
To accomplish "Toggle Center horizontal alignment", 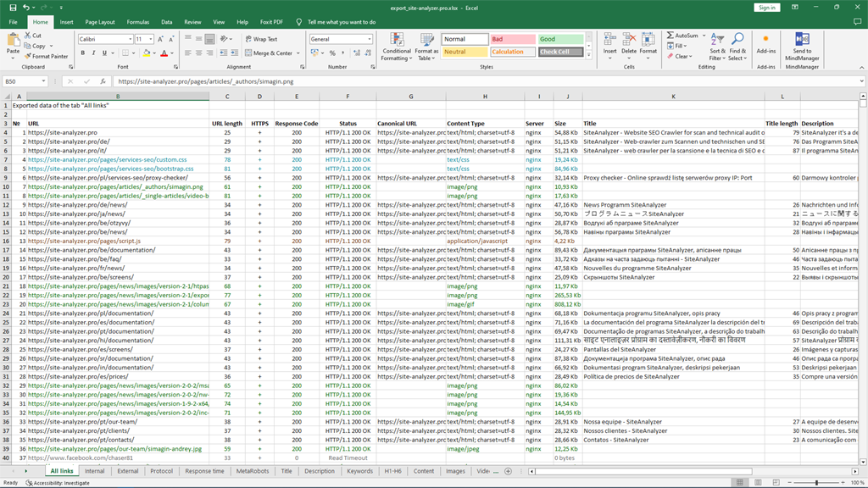I will (198, 53).
